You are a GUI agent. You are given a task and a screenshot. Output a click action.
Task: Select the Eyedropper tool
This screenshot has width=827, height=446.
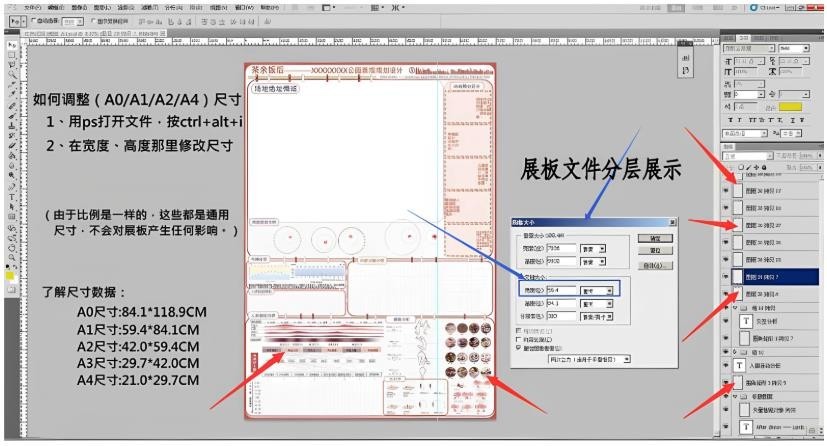(12, 95)
